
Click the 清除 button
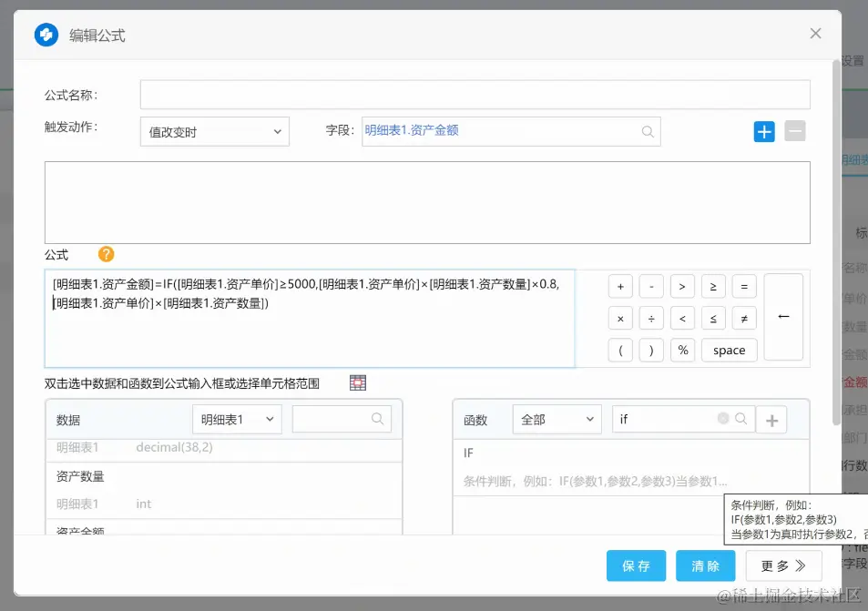pos(705,565)
